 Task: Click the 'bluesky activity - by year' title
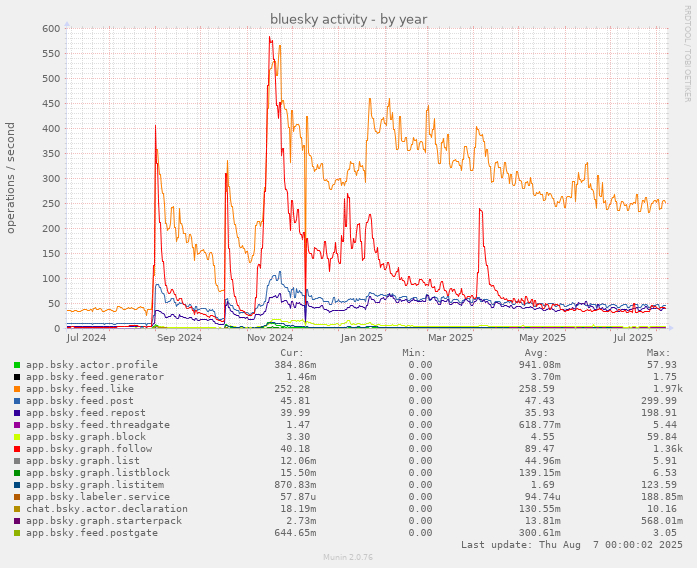(x=348, y=19)
